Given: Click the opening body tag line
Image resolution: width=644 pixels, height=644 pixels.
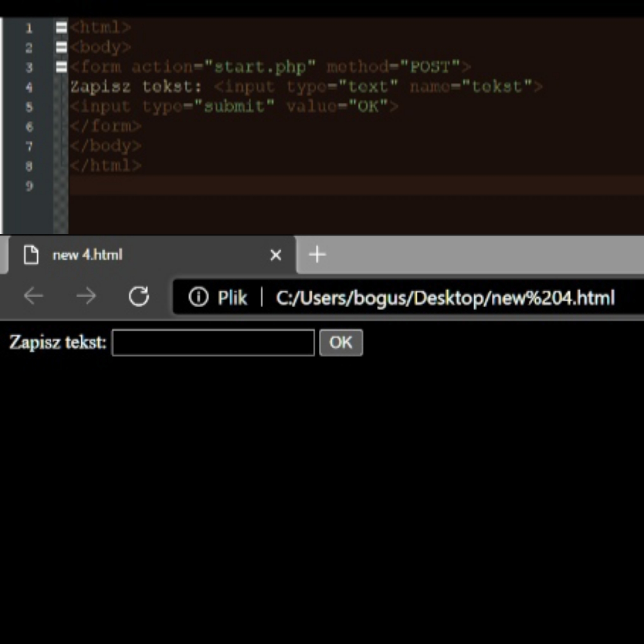Looking at the screenshot, I should pos(100,47).
